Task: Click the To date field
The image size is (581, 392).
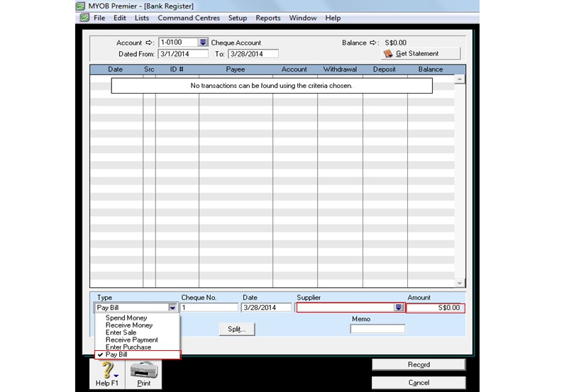Action: 253,54
